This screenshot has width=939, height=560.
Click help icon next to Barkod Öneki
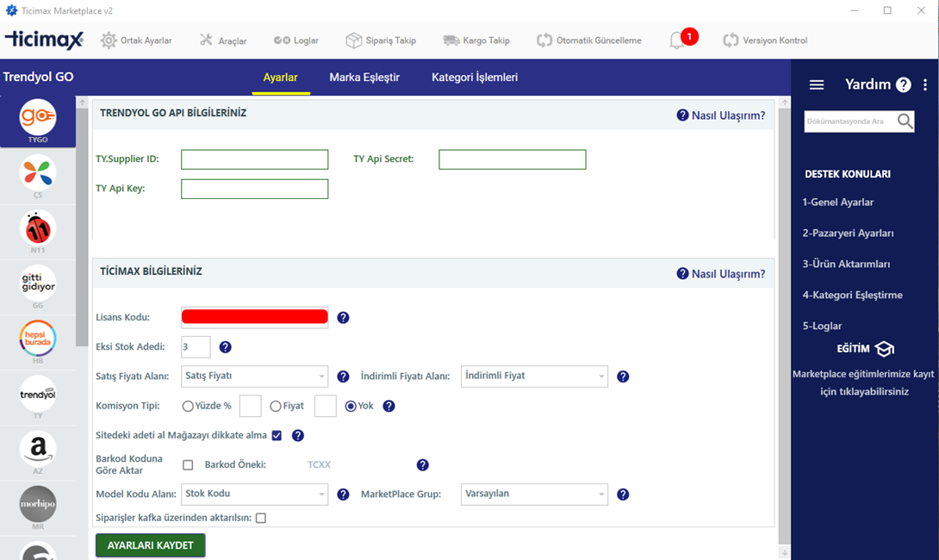(423, 464)
